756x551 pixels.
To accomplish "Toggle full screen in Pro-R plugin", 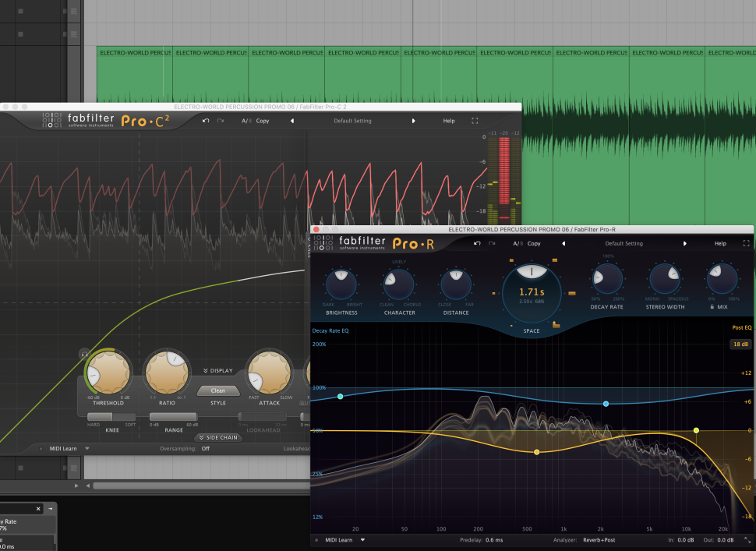I will [x=746, y=243].
